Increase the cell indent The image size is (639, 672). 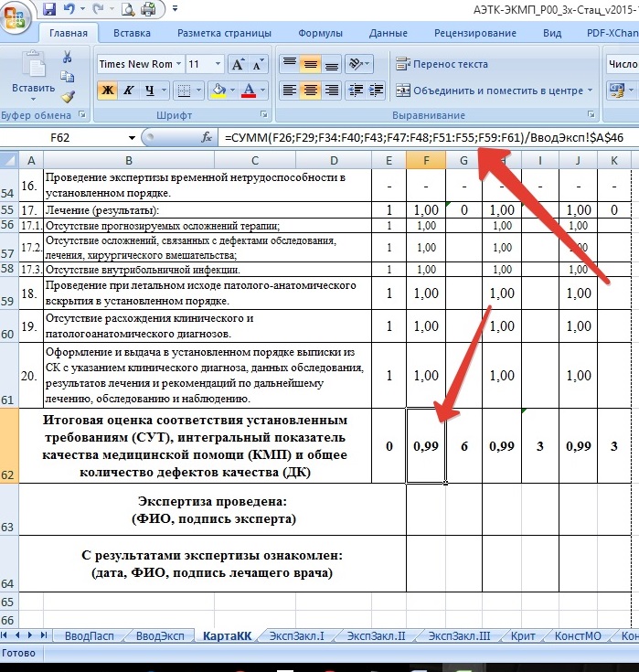click(x=377, y=91)
